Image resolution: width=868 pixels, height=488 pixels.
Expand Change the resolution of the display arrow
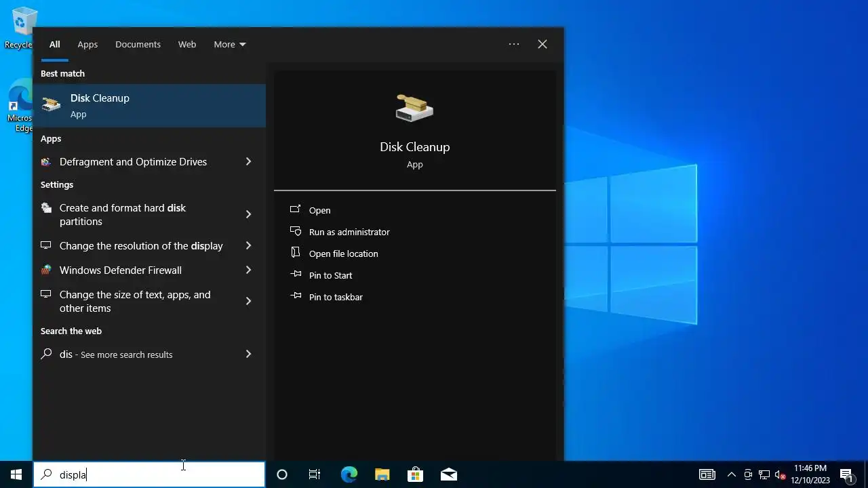[x=248, y=245]
